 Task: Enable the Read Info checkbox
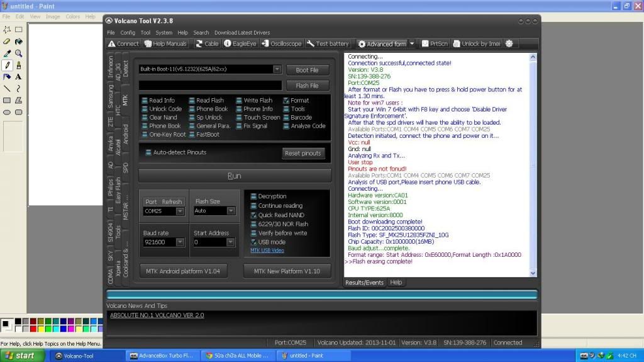(x=145, y=100)
